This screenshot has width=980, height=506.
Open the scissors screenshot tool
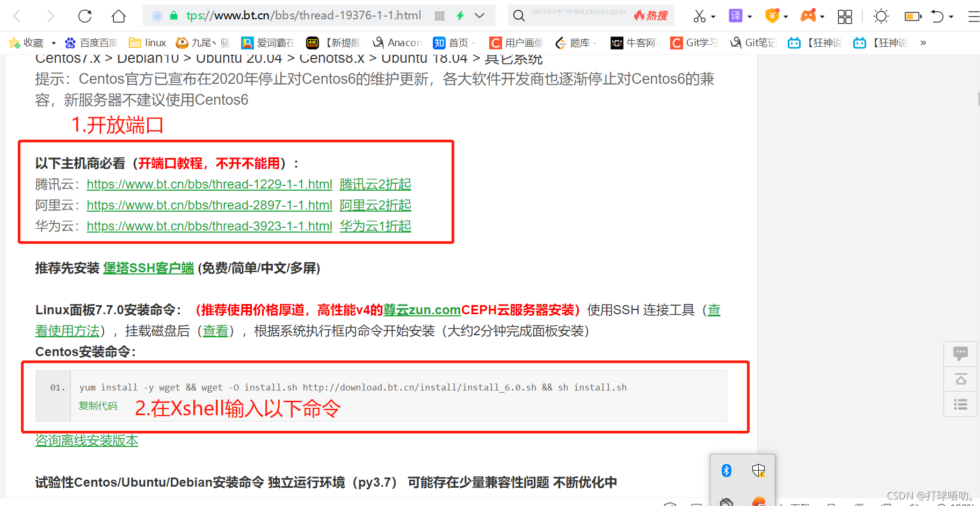(x=699, y=16)
